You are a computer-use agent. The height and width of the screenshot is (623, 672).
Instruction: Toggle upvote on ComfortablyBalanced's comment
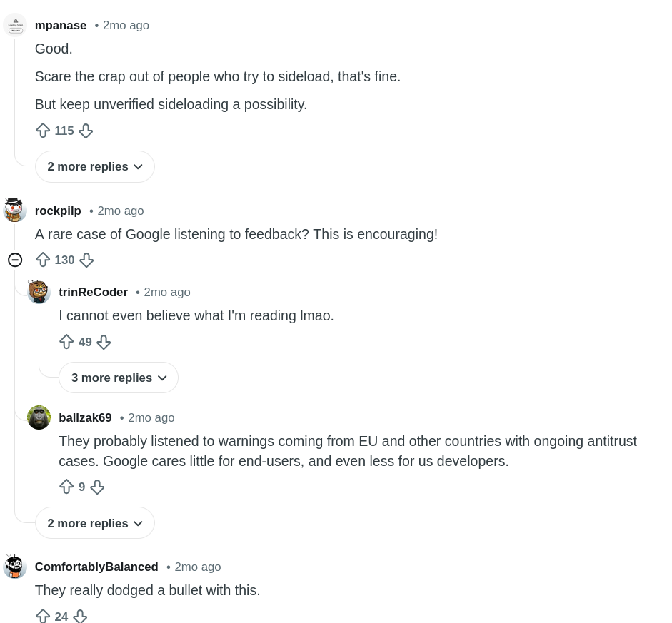point(43,616)
